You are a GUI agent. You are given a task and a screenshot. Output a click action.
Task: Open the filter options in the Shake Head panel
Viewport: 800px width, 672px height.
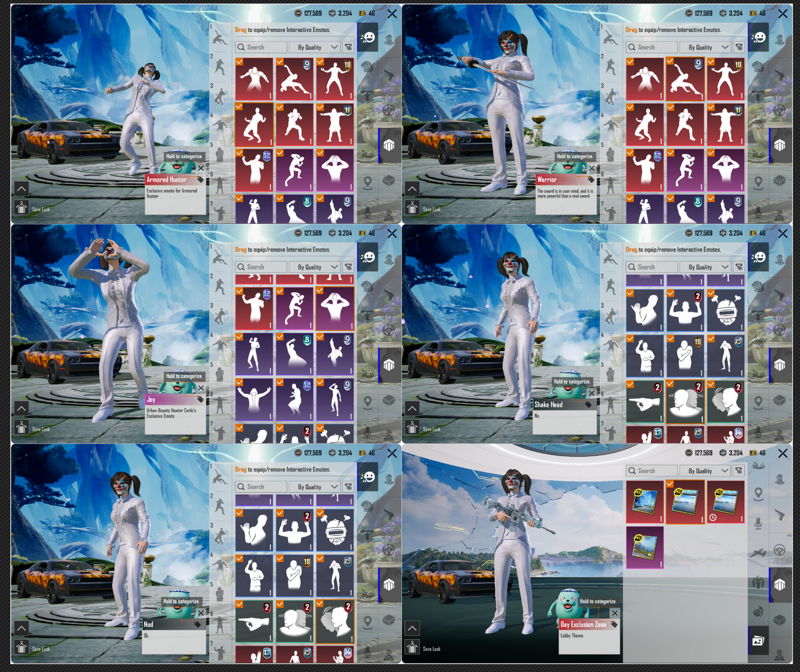tap(739, 267)
